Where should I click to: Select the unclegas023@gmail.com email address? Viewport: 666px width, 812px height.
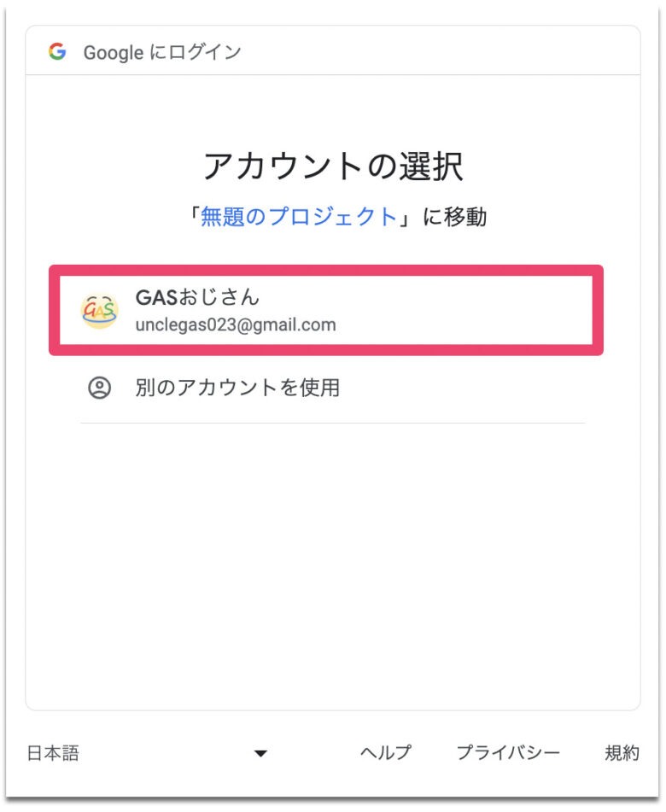tap(236, 324)
